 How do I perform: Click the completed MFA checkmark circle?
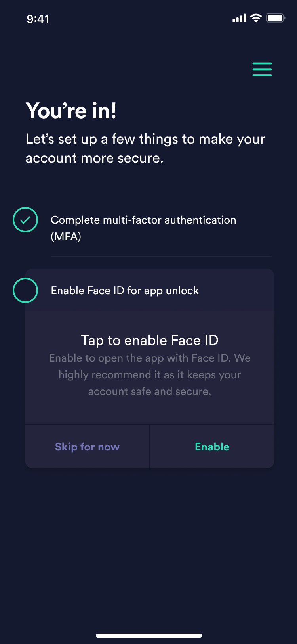25,220
